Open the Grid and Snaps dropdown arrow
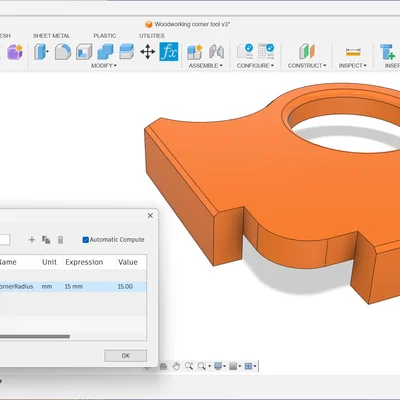 239,366
